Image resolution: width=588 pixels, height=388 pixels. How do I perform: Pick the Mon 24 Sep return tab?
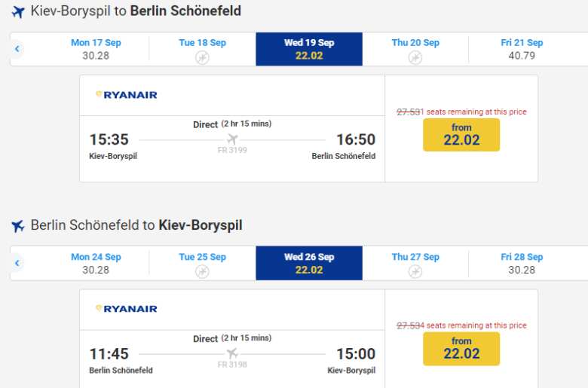pos(96,263)
